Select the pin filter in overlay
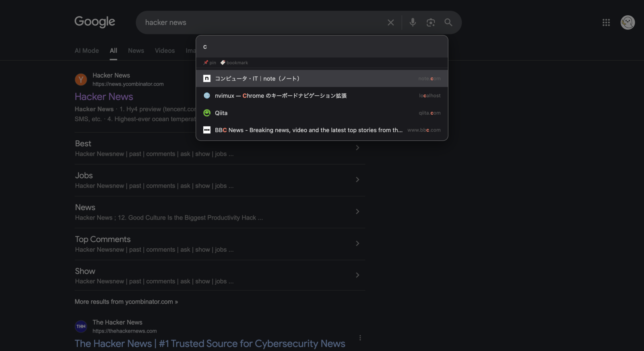This screenshot has width=644, height=351. (x=210, y=63)
